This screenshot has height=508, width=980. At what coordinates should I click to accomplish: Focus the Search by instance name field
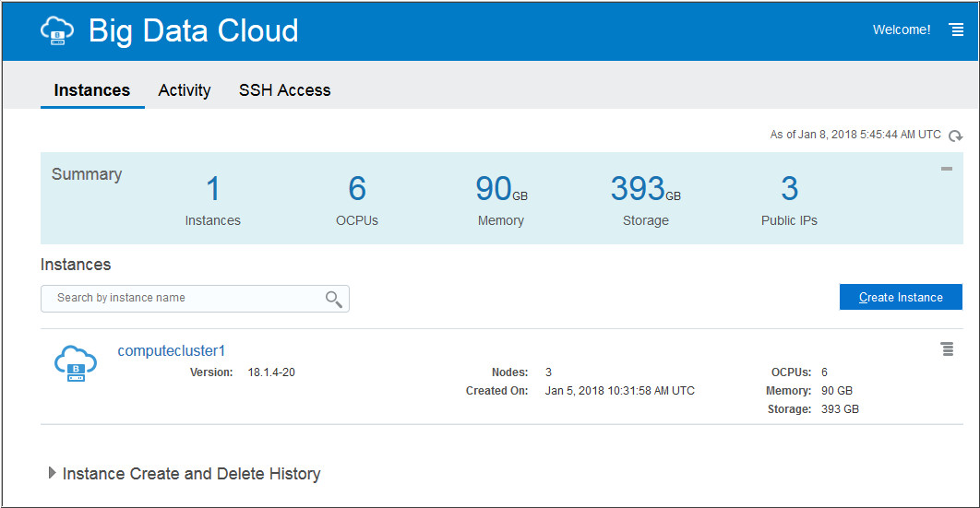tap(195, 299)
